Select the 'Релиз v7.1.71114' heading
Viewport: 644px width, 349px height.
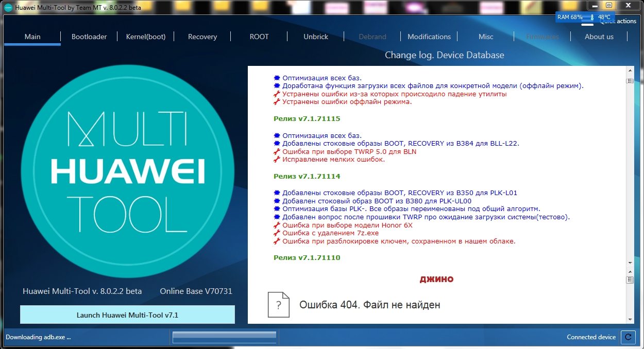[307, 176]
